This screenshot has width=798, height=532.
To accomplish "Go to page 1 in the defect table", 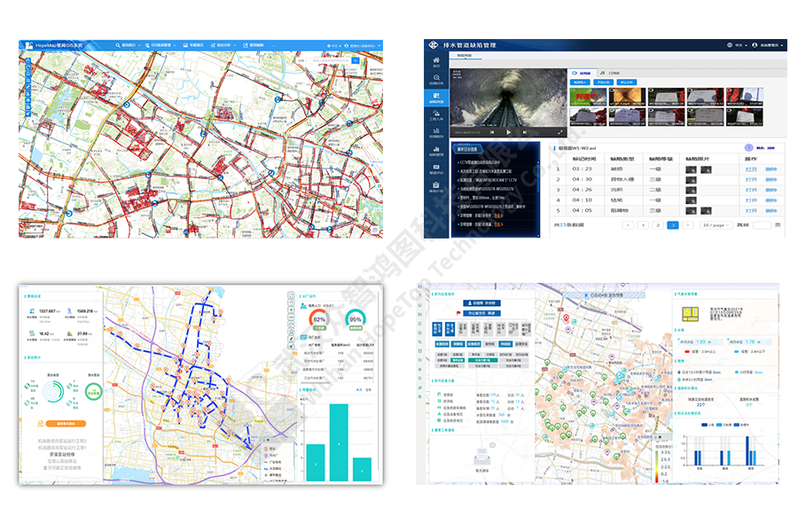I will [x=643, y=225].
